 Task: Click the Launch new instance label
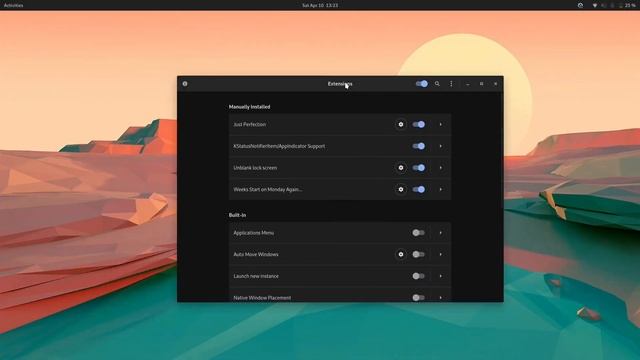pyautogui.click(x=256, y=276)
